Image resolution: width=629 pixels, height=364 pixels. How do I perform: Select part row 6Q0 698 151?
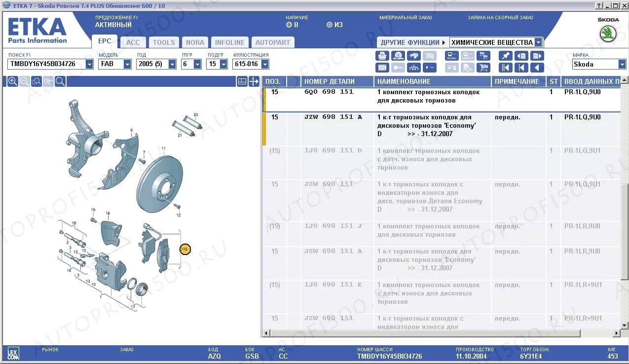tap(442, 100)
